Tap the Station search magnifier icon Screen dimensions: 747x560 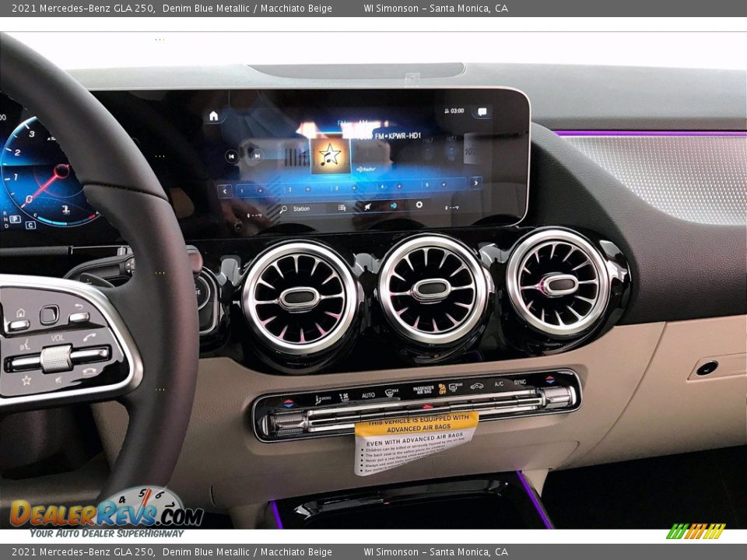click(x=283, y=208)
